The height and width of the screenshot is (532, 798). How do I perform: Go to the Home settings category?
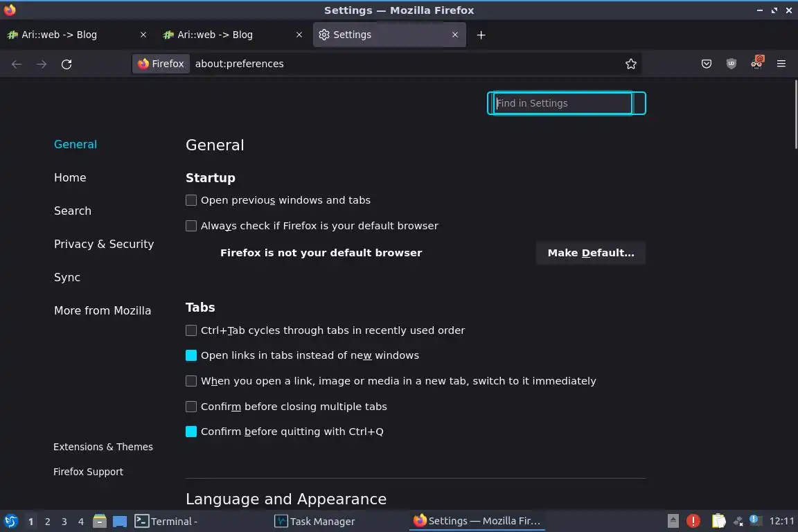point(70,177)
